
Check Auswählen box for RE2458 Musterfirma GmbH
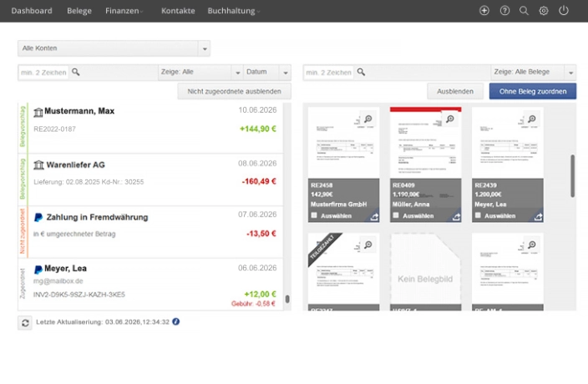pos(314,215)
